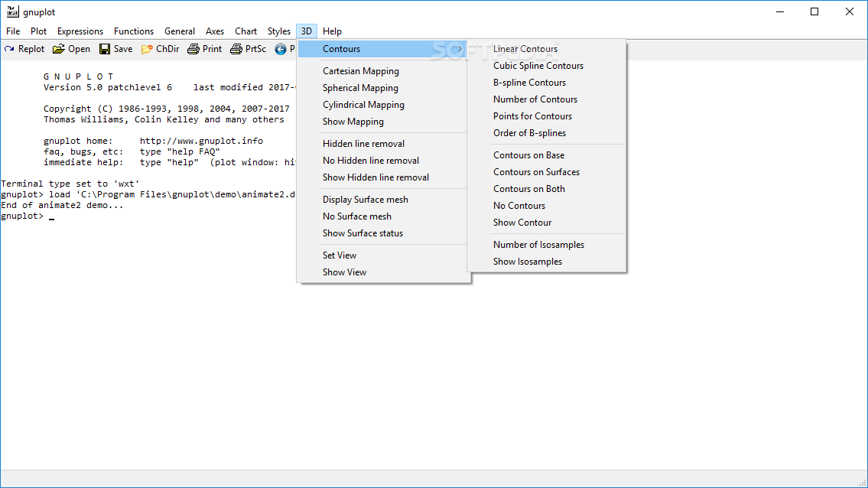Choose Spherical Mapping
The image size is (868, 488).
pyautogui.click(x=383, y=87)
